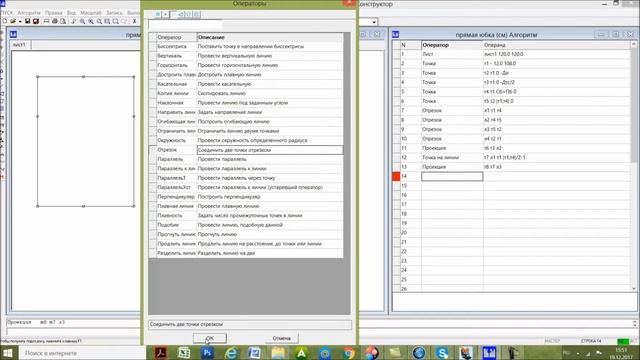640x360 pixels.
Task: Open the dropdown arrow beside the Open icon
Action: (x=19, y=21)
